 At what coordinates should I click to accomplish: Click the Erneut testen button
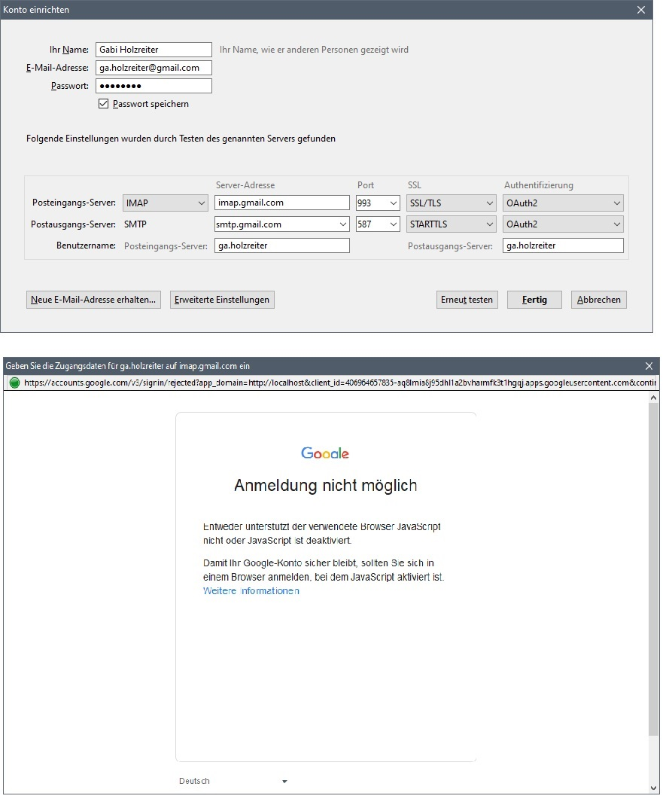(467, 300)
